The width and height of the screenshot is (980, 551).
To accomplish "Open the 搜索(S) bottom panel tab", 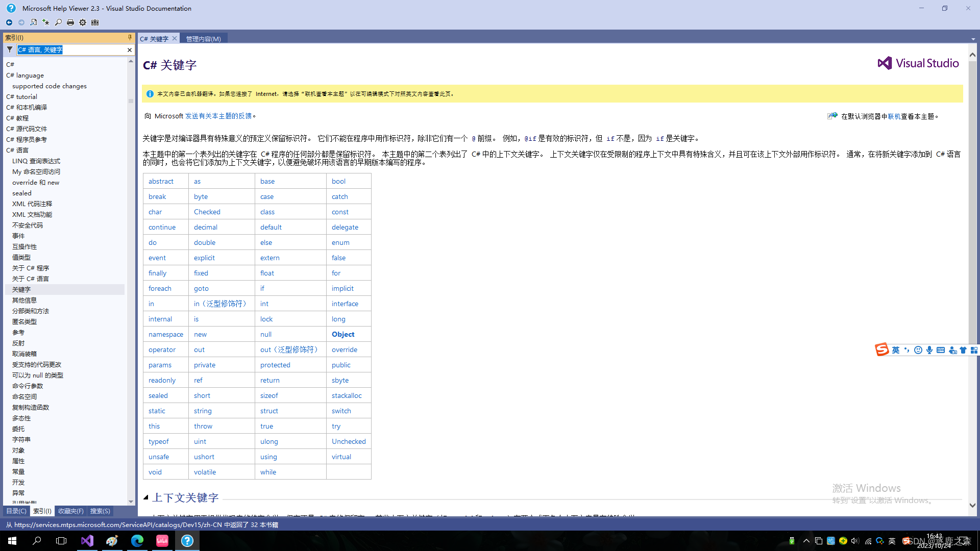I will coord(100,511).
